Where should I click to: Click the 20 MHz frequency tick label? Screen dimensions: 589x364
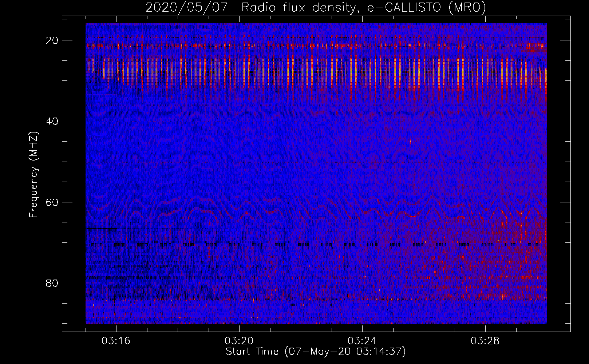click(x=52, y=40)
